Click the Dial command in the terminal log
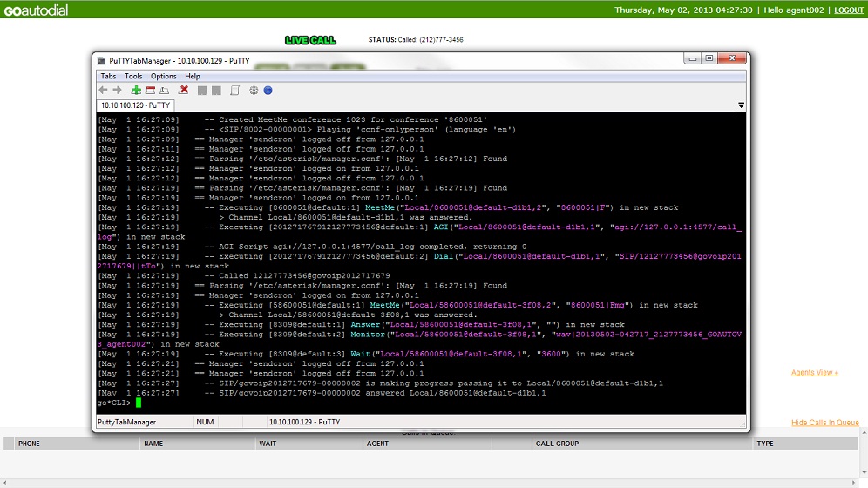868x488 pixels. coord(443,256)
